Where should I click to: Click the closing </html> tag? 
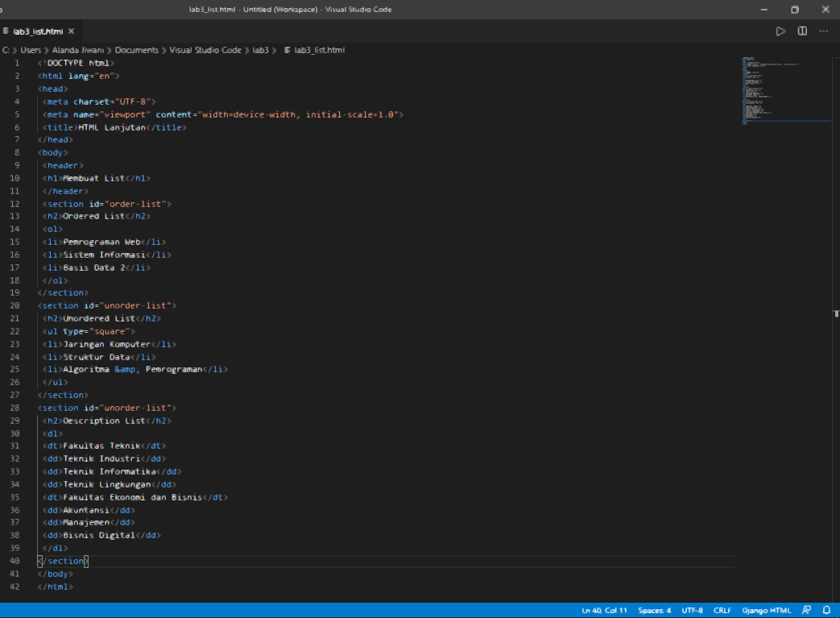[x=56, y=587]
